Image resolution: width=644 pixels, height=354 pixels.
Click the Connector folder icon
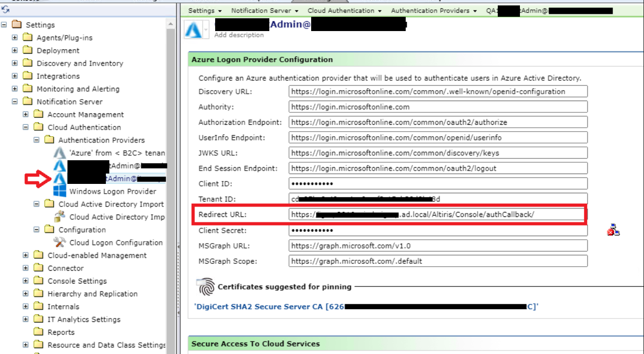(38, 268)
